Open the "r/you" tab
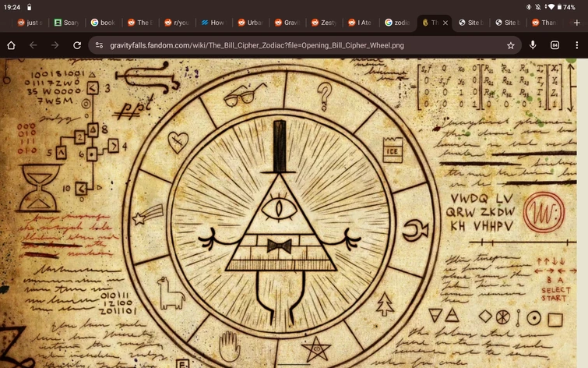The height and width of the screenshot is (368, 588). coord(177,23)
